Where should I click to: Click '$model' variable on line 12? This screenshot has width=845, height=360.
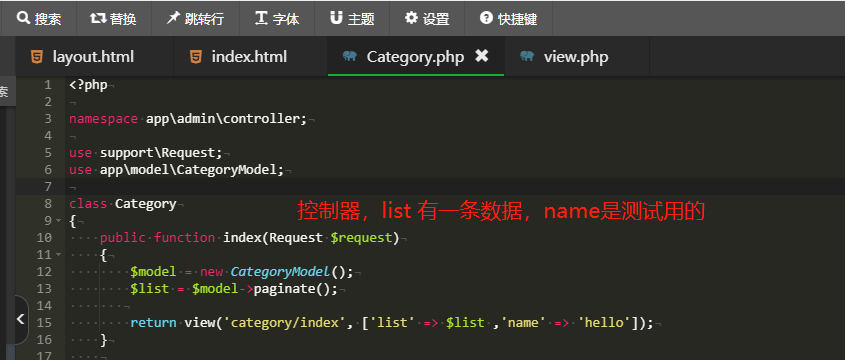coord(153,272)
